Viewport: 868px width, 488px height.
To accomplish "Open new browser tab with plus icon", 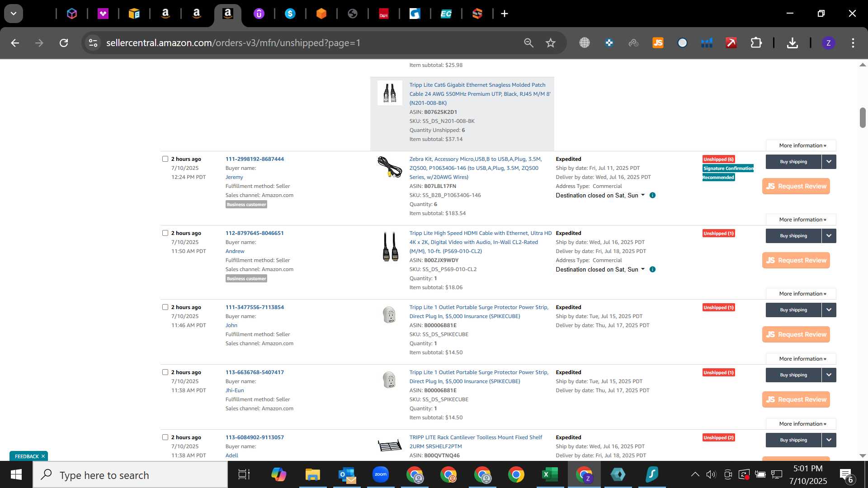I will [505, 14].
